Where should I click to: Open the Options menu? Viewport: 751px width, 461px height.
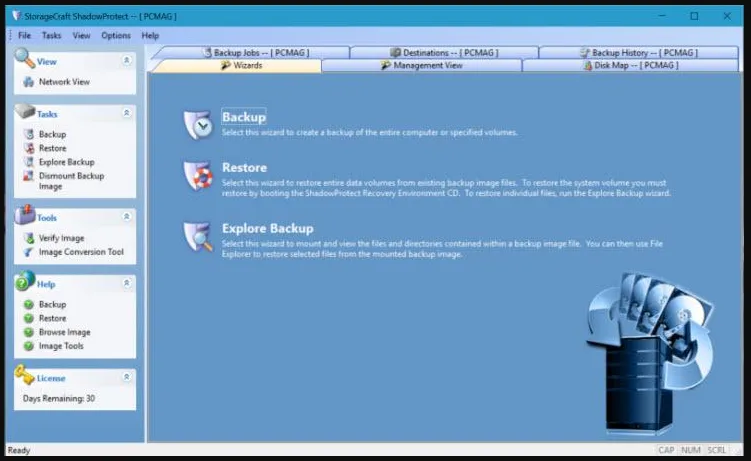[116, 35]
